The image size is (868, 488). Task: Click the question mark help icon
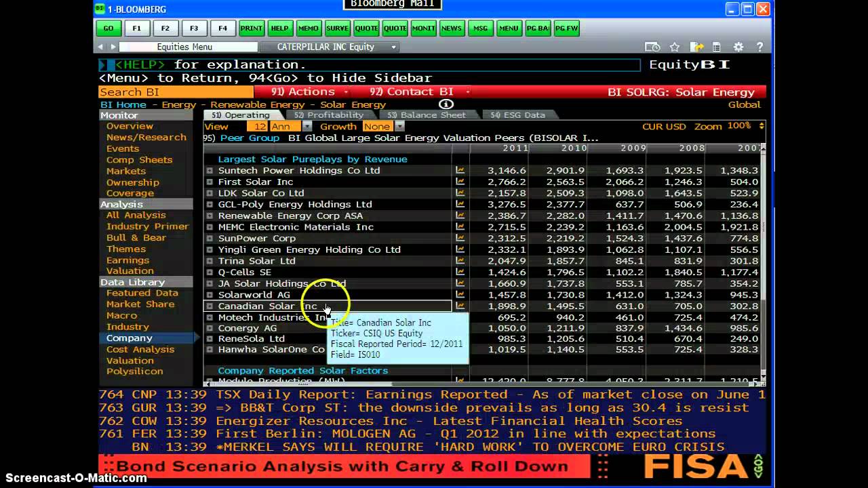pos(759,47)
